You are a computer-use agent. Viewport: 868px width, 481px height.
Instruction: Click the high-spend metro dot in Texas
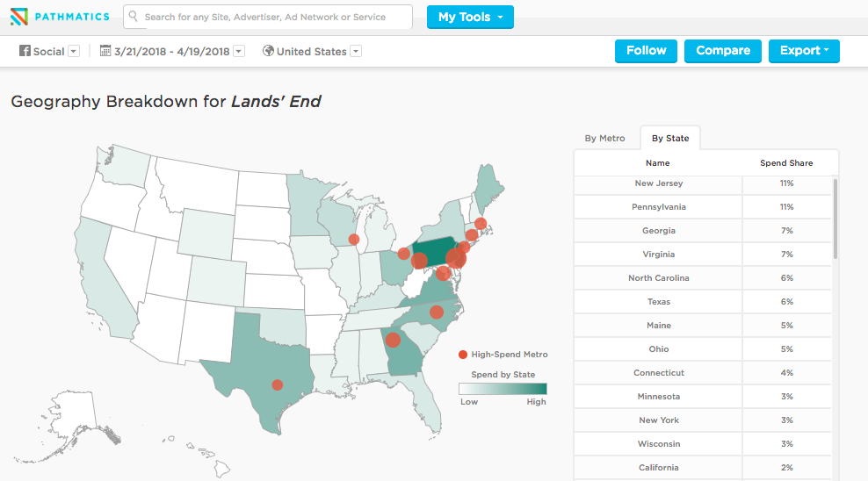point(278,384)
